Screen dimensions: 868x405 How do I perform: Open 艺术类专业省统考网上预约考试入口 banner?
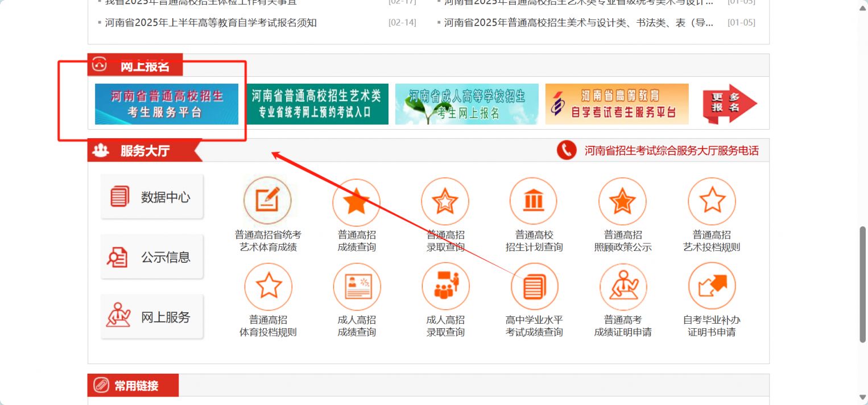pyautogui.click(x=317, y=104)
